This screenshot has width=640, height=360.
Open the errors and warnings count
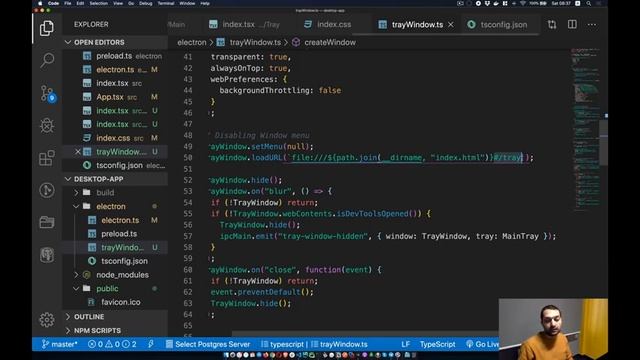[112, 344]
